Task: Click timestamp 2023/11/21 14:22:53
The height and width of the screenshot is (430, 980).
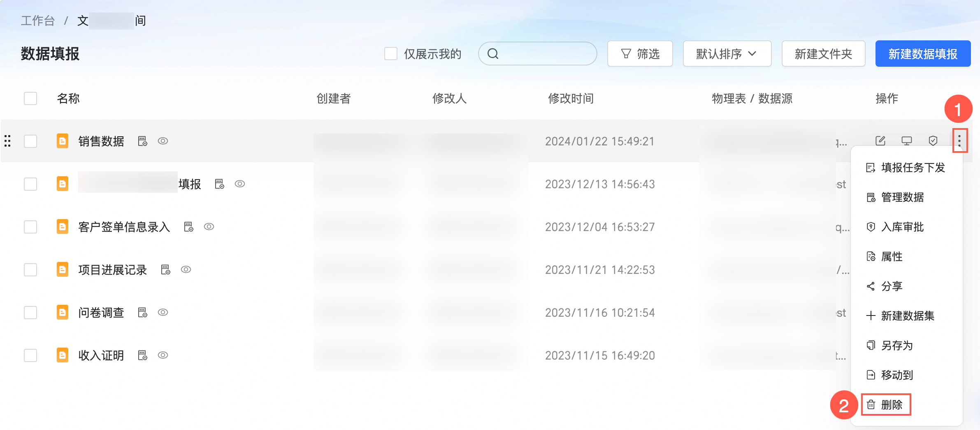Action: tap(600, 270)
